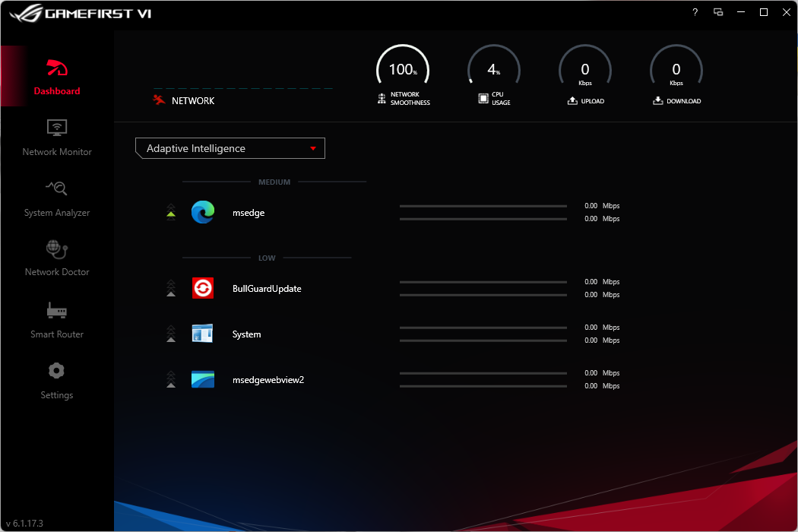Click the ROG GameFirst VI logo
This screenshot has height=532, width=798.
tap(80, 13)
